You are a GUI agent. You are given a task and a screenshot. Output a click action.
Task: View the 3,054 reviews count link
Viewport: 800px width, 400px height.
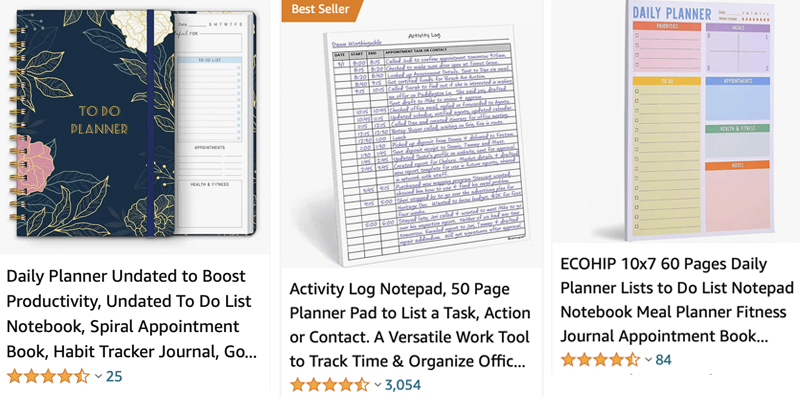(403, 385)
